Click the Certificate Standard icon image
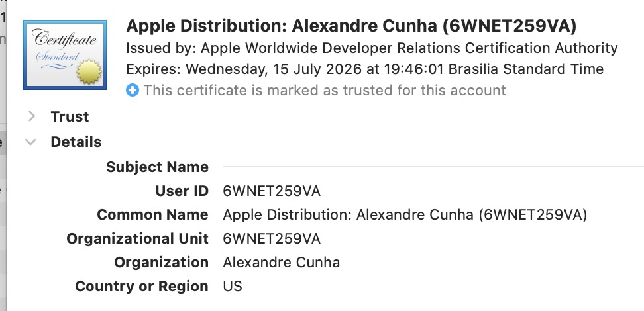This screenshot has width=644, height=311. (x=65, y=54)
